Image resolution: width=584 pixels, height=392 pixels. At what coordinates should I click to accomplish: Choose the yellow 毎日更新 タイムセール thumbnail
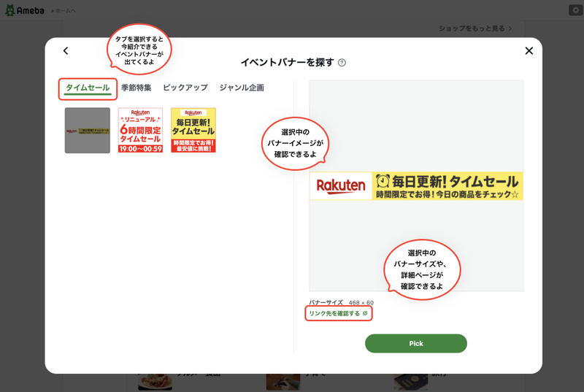point(193,130)
